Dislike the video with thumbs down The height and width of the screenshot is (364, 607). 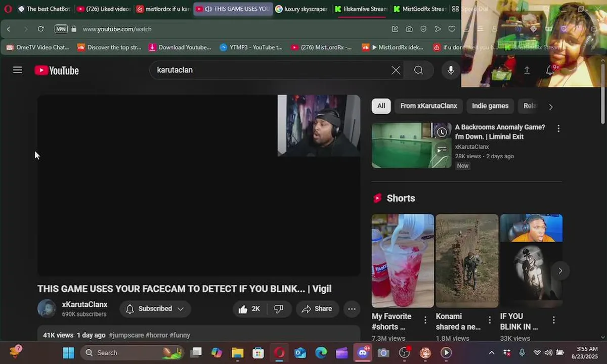pos(279,309)
